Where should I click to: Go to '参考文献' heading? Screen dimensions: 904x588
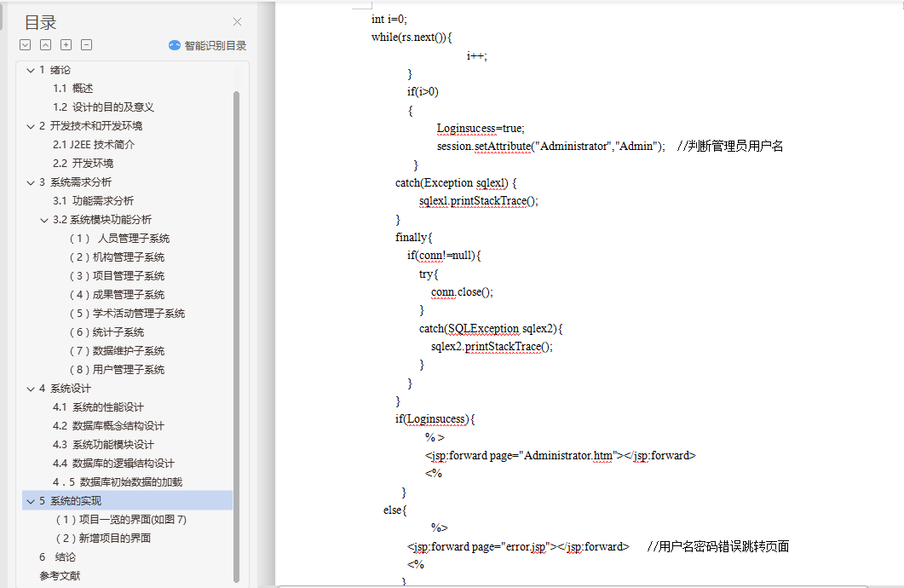60,576
